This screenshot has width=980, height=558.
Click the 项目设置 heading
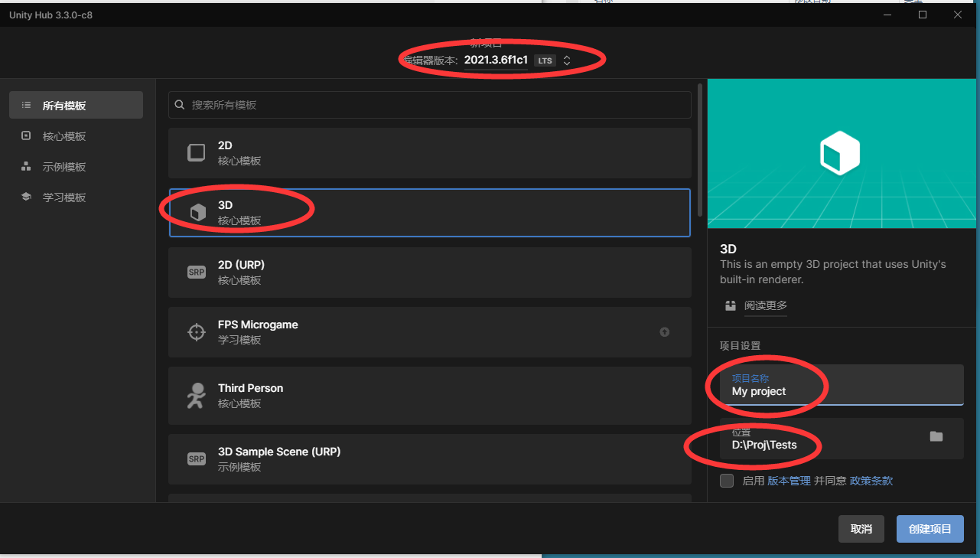740,346
